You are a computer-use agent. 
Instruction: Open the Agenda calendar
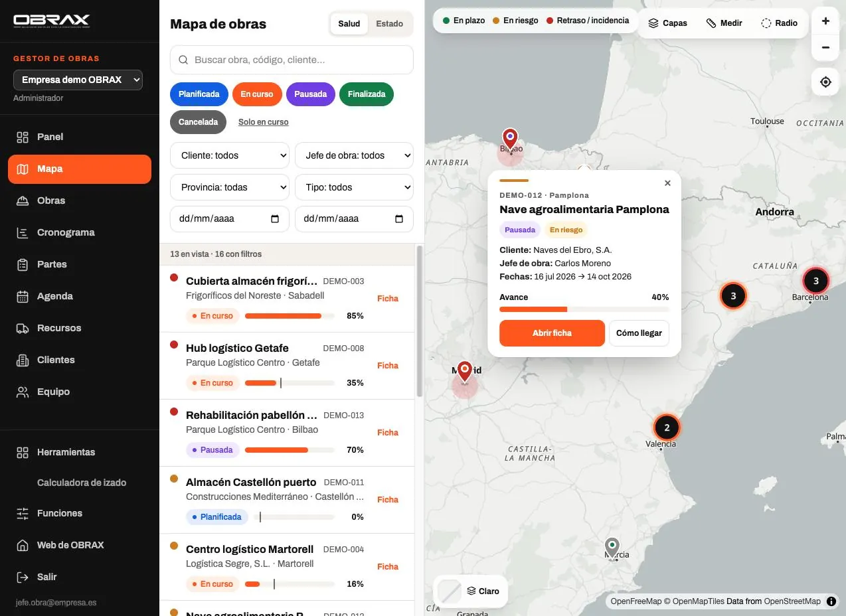pyautogui.click(x=80, y=296)
